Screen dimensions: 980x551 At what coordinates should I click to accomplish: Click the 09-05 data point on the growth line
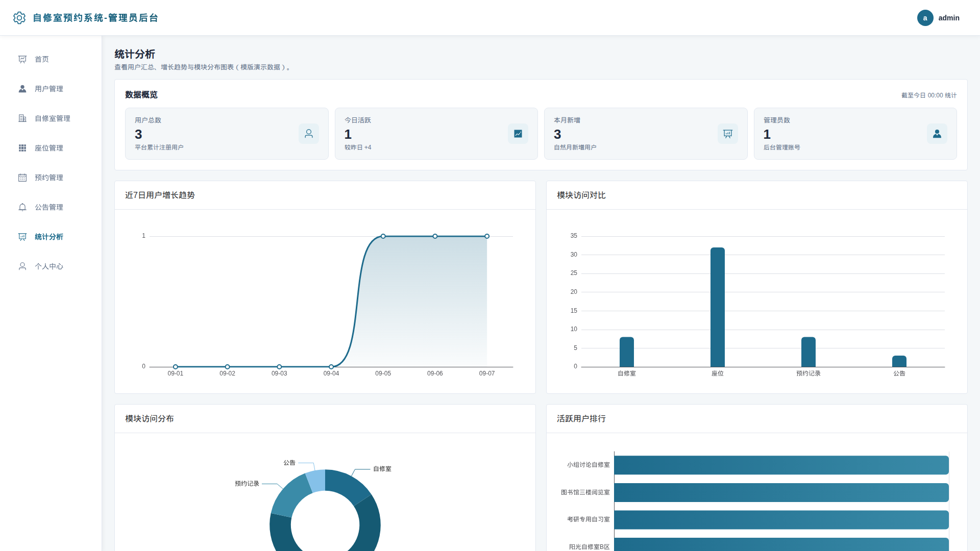click(383, 236)
